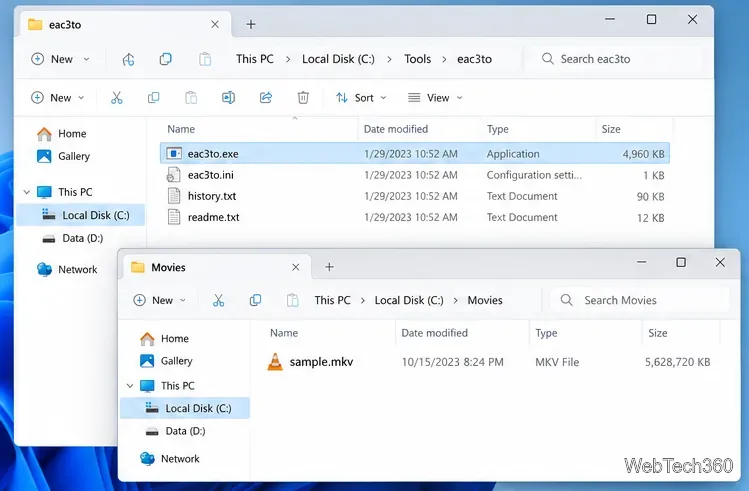
Task: Click the share icon in eac3to toolbar
Action: point(266,98)
